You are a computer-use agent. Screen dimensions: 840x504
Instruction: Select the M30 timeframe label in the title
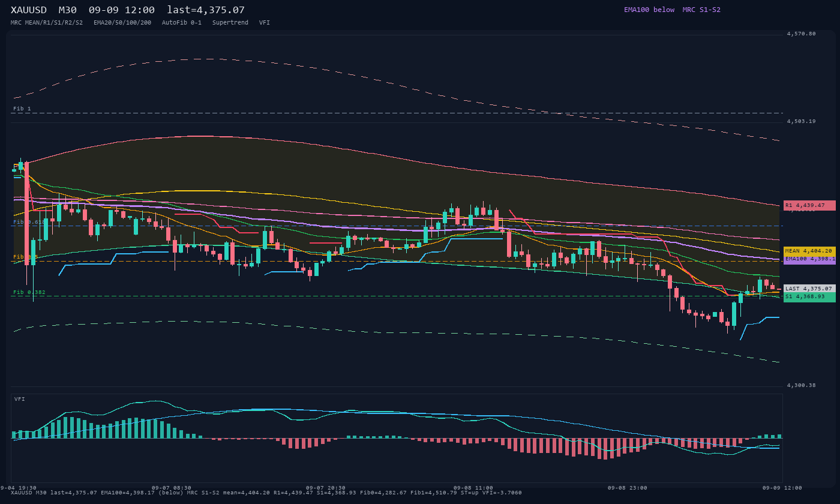[x=68, y=10]
